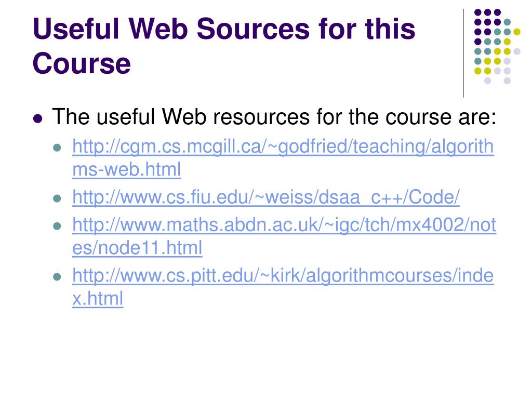Click the rightmost lavender dot in the dot grid
Image resolution: width=532 pixels, height=399 pixels.
pos(517,51)
